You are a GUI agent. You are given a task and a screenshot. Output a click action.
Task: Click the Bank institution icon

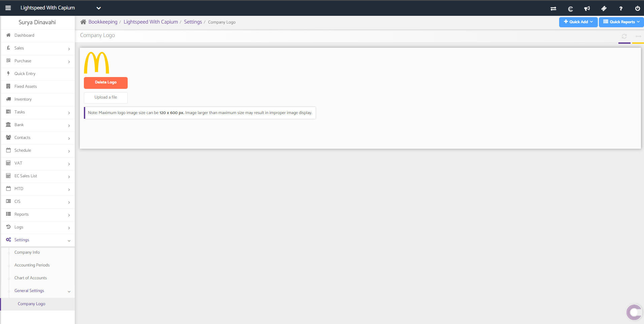click(8, 124)
